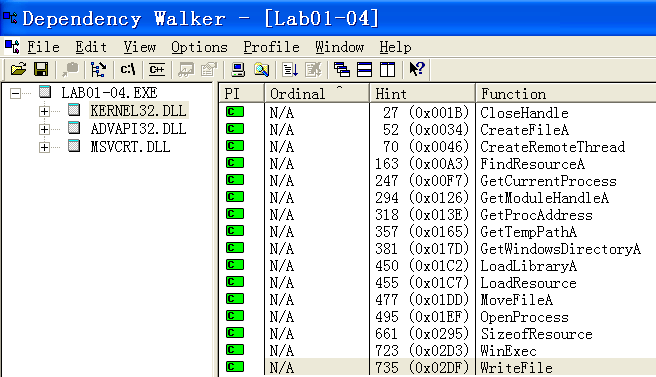Open the Options menu
This screenshot has width=656, height=377.
(199, 47)
